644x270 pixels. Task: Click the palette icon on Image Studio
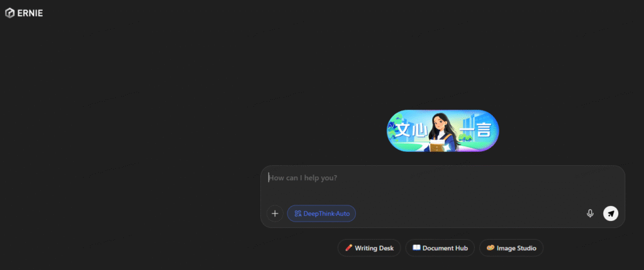pos(491,248)
